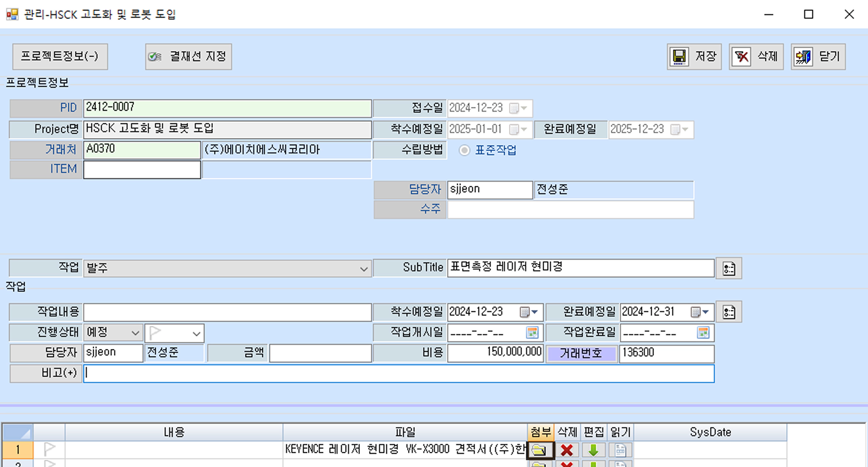Open the SubTitle detail list icon
This screenshot has width=868, height=467.
click(x=729, y=268)
